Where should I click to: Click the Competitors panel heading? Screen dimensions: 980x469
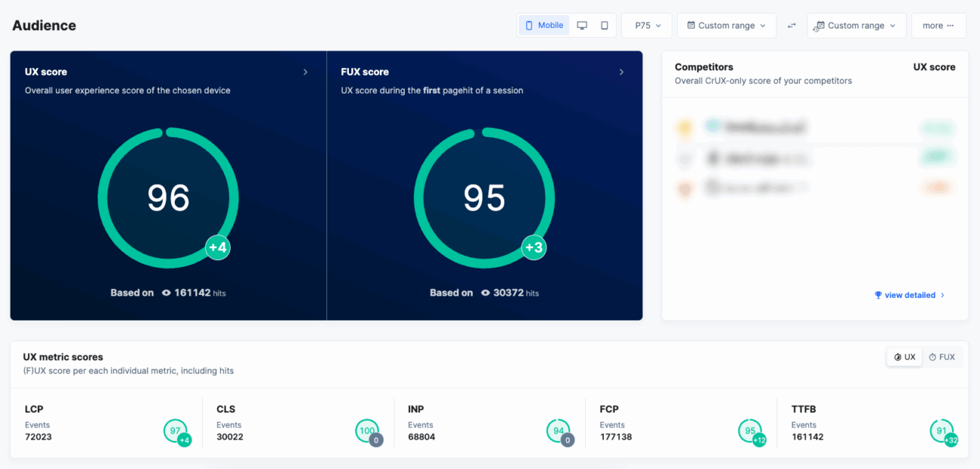click(x=704, y=67)
